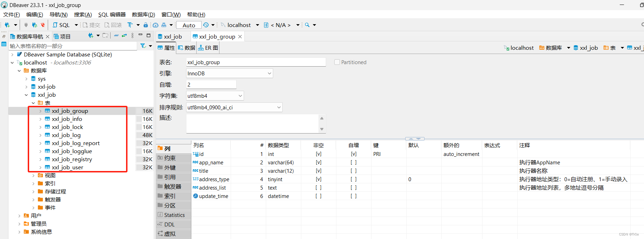Image resolution: width=644 pixels, height=239 pixels.
Task: Open the 排序规则 collation dropdown
Action: (x=234, y=107)
